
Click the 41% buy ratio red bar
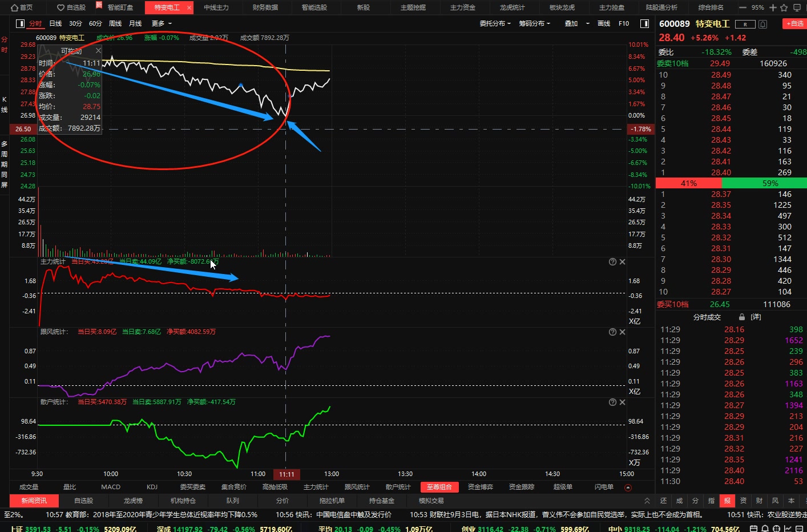click(x=689, y=183)
